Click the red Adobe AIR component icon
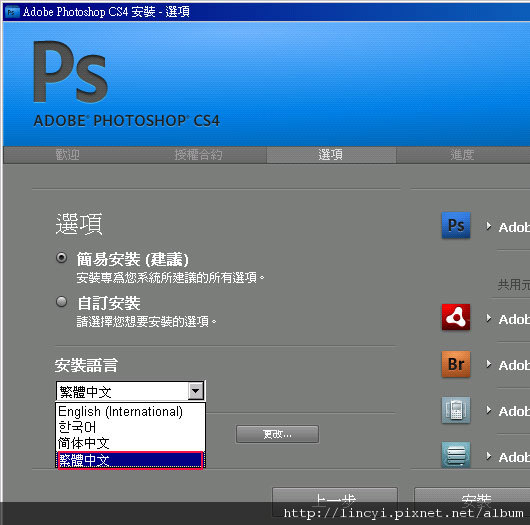The width and height of the screenshot is (530, 525). click(456, 317)
